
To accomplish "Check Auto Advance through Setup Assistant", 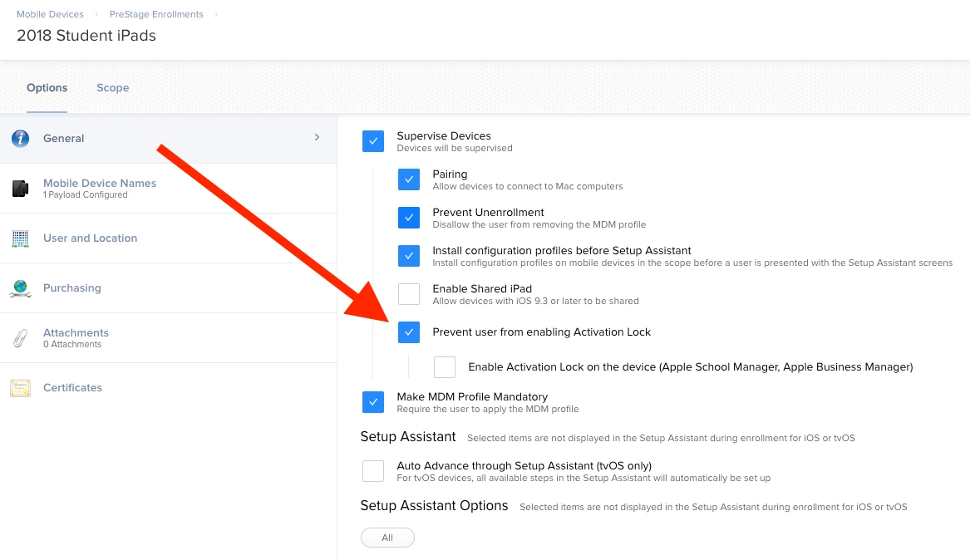I will (373, 471).
